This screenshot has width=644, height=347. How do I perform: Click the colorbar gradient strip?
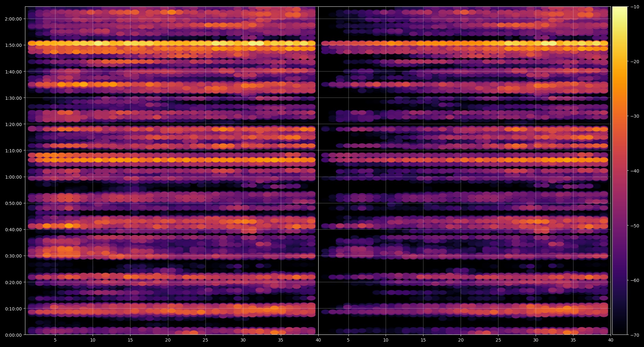pyautogui.click(x=619, y=171)
